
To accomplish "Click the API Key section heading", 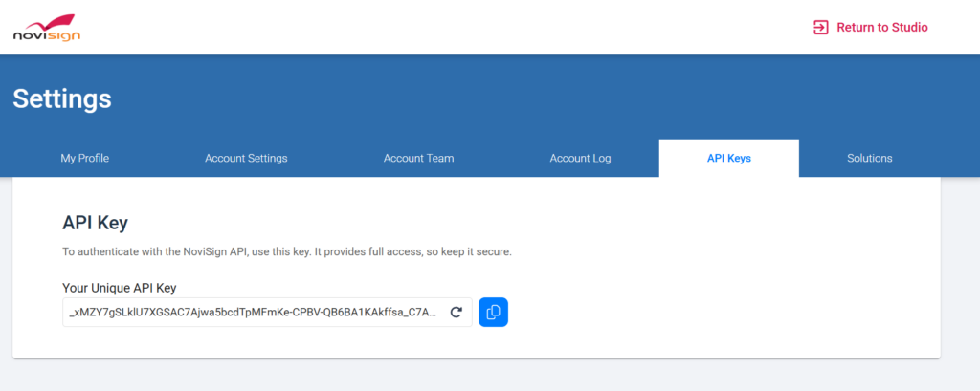I will 95,223.
